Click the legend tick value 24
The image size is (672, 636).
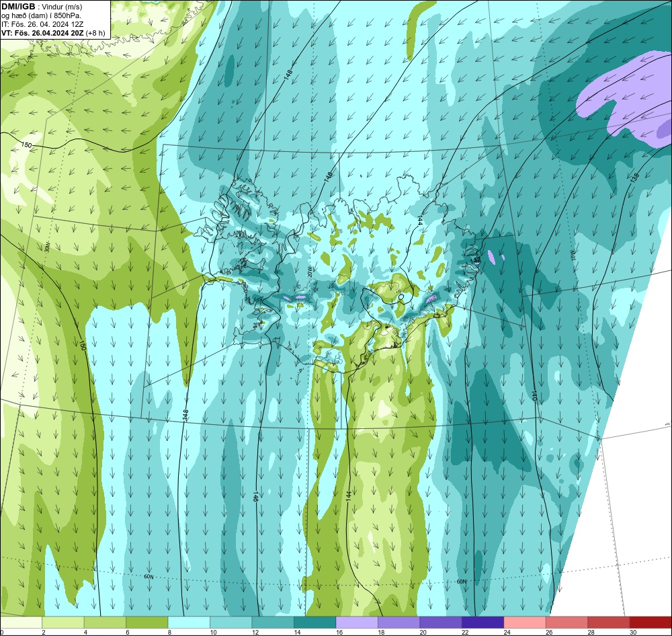pos(507,632)
